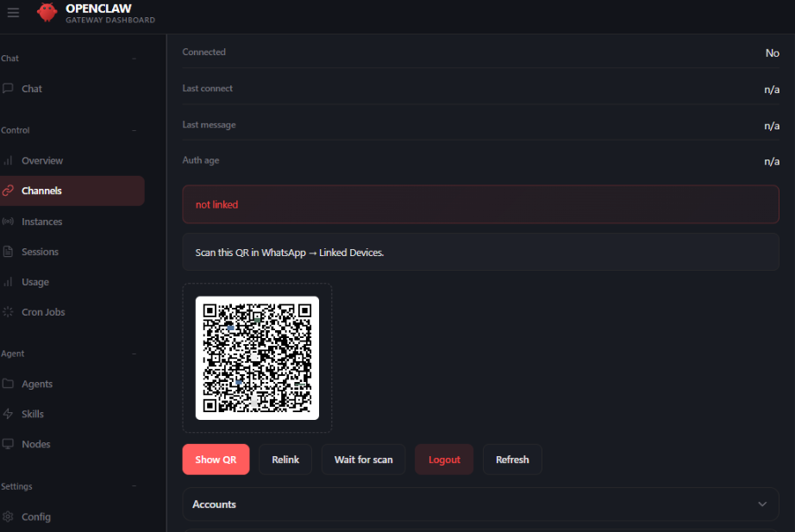Open the Sessions document icon
Image resolution: width=795 pixels, height=532 pixels.
(8, 252)
